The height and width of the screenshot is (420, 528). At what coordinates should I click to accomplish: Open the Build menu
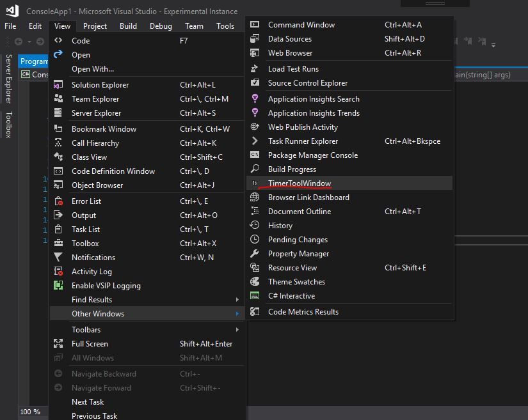point(128,26)
